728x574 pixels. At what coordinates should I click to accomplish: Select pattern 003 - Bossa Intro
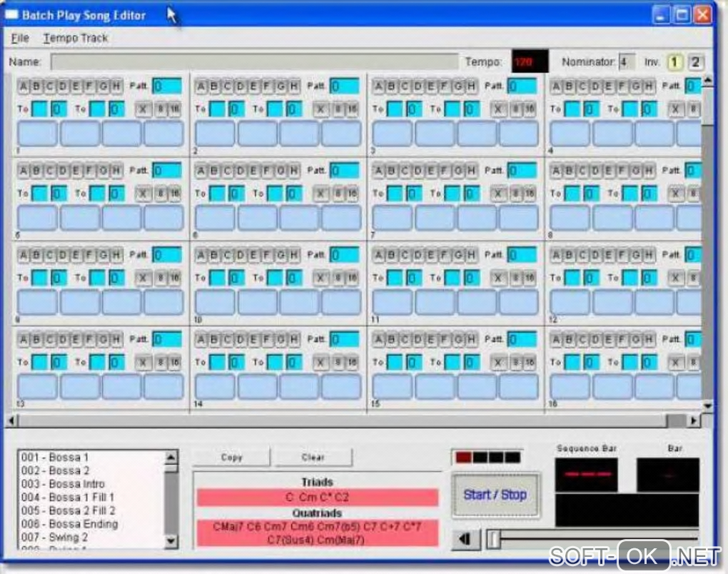click(x=63, y=484)
